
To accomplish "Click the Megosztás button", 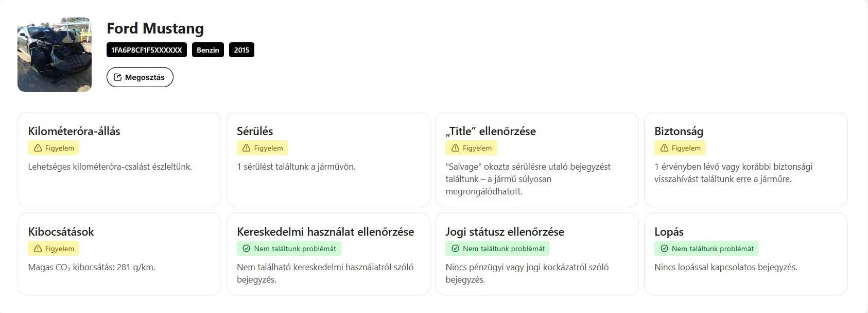I will coord(140,77).
